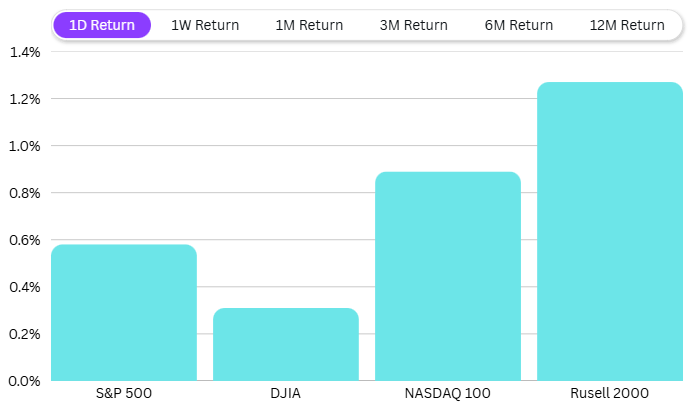692x407 pixels.
Task: Click the 1.4% y-axis label
Action: (x=24, y=52)
